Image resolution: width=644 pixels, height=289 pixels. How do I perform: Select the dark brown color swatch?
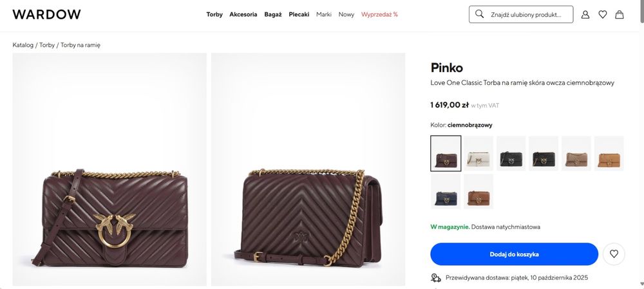(446, 153)
